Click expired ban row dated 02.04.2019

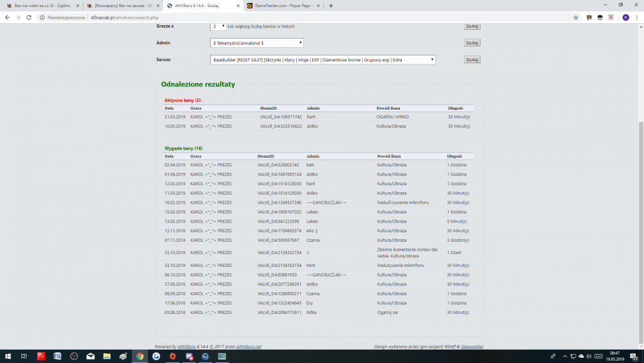pos(318,165)
